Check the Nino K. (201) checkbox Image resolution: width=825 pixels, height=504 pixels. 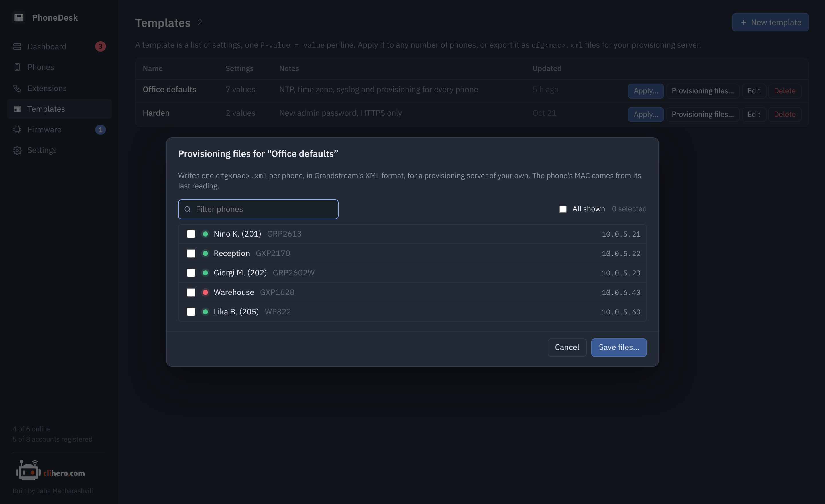tap(191, 234)
